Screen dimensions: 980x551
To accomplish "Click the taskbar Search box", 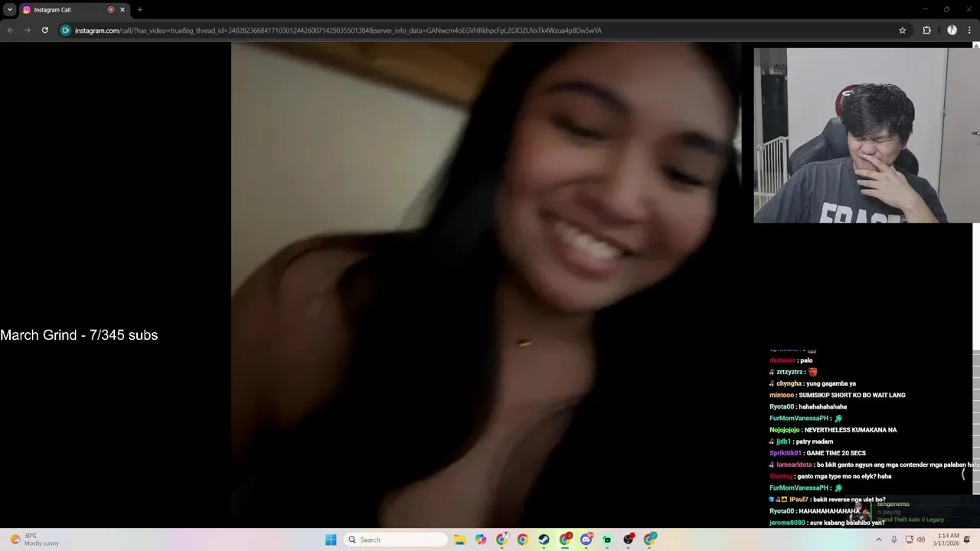I will coord(395,540).
